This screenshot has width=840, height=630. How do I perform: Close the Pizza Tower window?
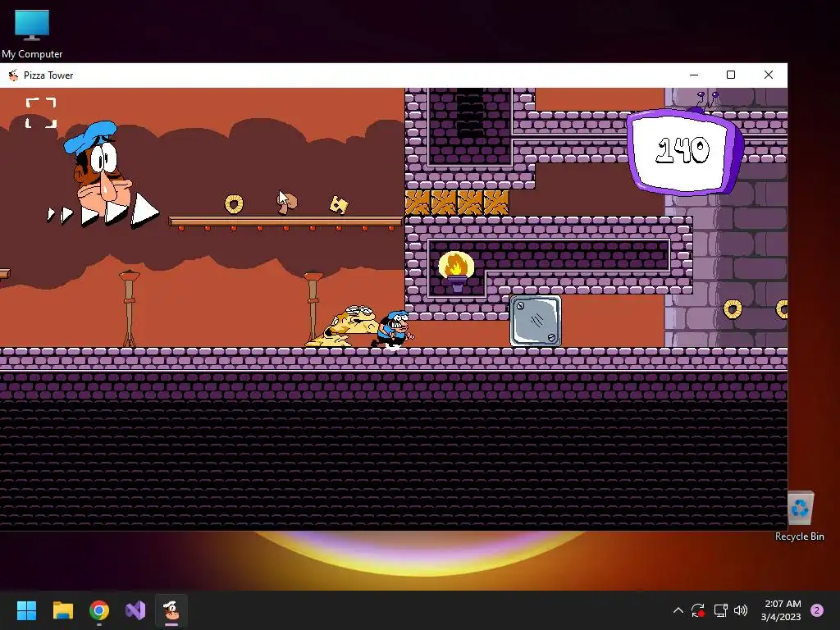coord(768,75)
